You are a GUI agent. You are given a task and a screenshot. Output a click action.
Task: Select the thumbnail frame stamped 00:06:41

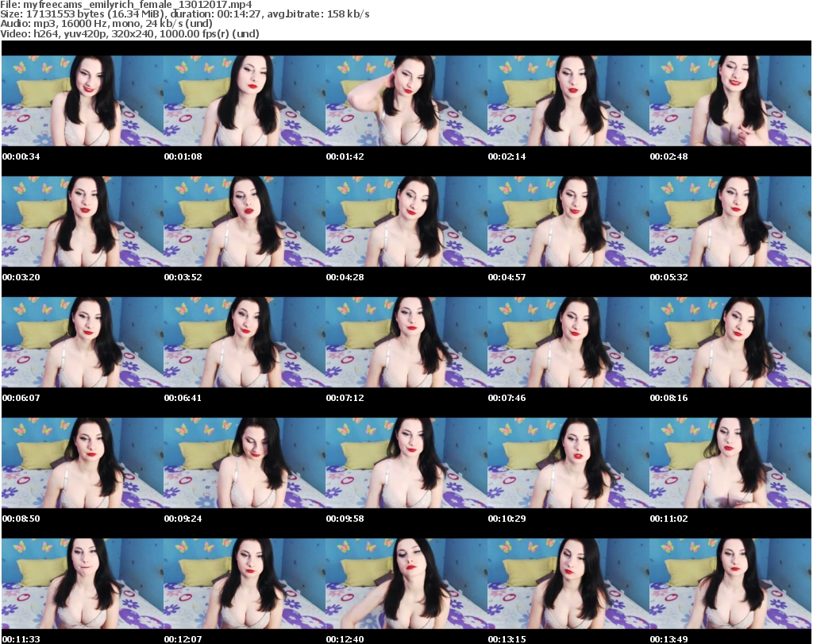pyautogui.click(x=245, y=342)
